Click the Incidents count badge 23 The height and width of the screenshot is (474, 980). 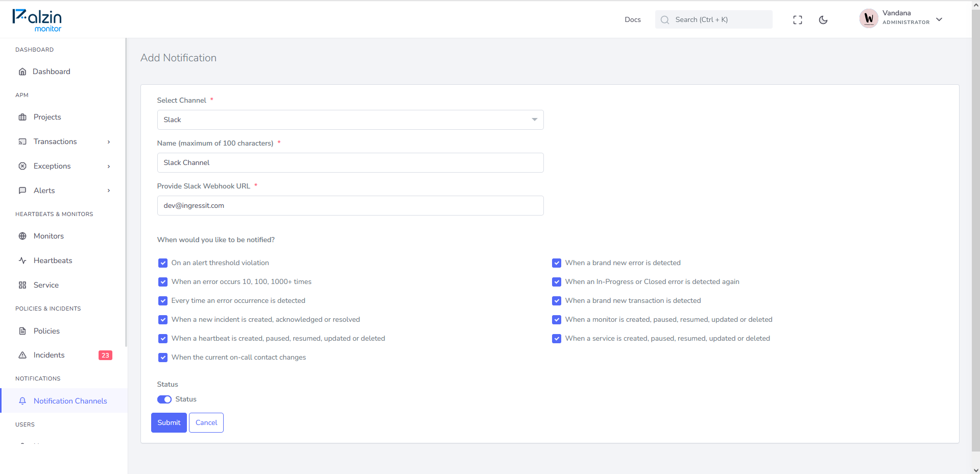coord(105,355)
